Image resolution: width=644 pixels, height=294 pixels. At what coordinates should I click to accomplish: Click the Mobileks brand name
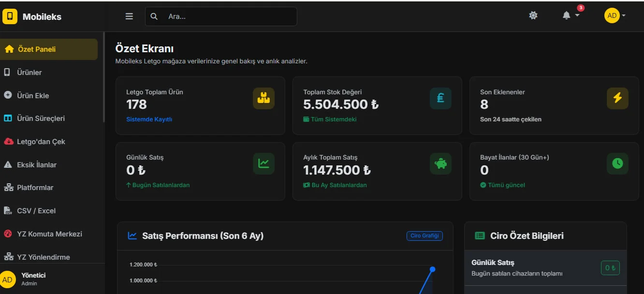pyautogui.click(x=42, y=17)
